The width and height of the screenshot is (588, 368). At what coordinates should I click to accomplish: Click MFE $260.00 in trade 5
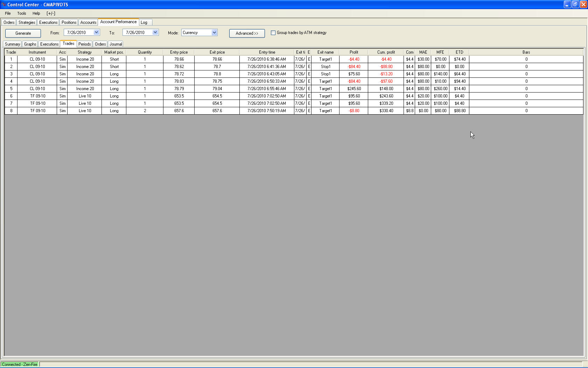(440, 89)
